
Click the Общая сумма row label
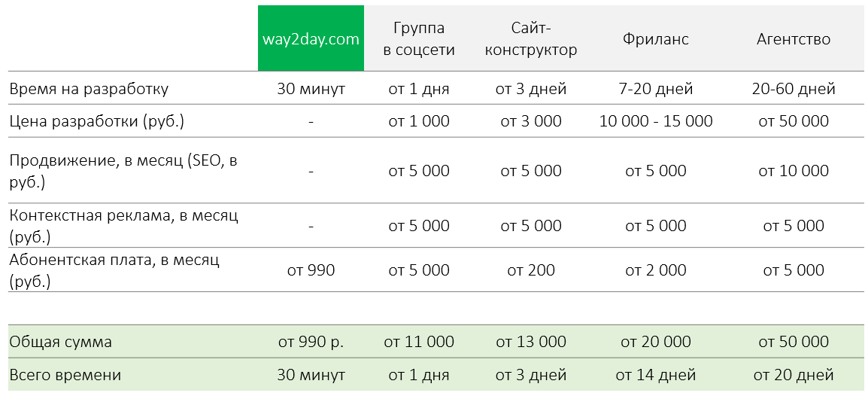click(x=60, y=342)
